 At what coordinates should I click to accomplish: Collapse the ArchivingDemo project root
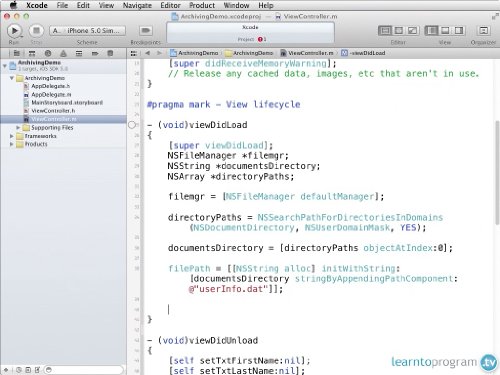point(4,66)
